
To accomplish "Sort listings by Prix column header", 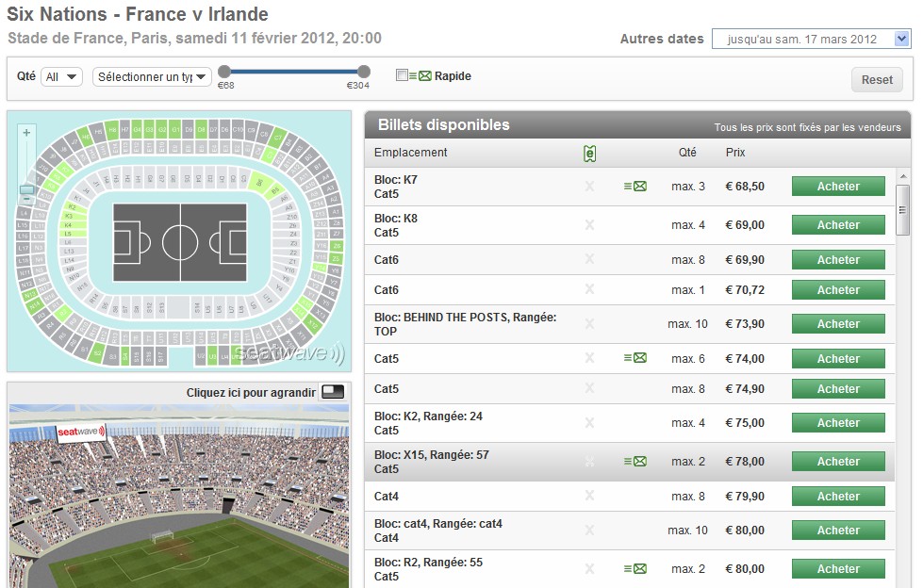I will pyautogui.click(x=735, y=152).
